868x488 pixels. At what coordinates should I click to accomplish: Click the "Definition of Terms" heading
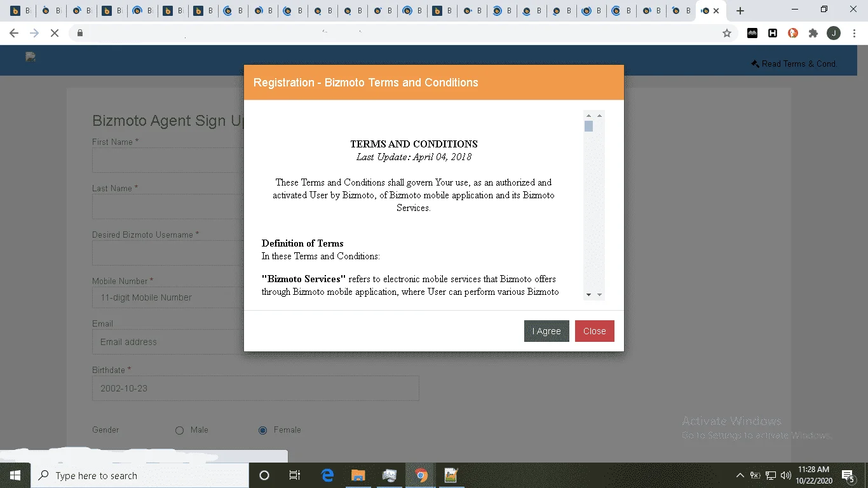pyautogui.click(x=302, y=243)
